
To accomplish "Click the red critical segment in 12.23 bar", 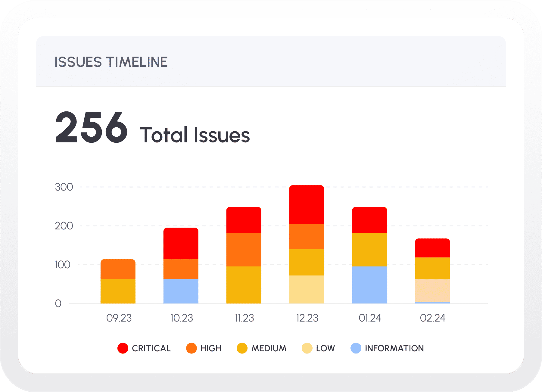I will coord(307,205).
